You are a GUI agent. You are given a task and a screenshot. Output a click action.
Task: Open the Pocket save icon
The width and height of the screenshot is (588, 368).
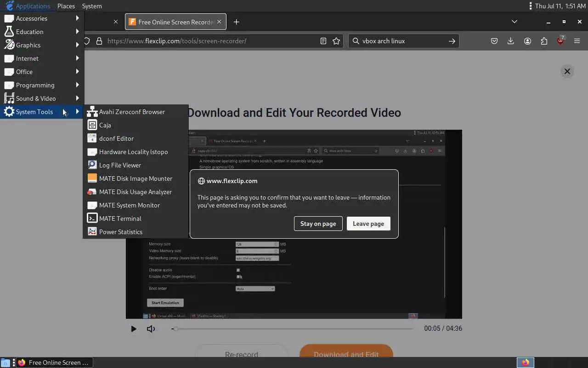[494, 41]
